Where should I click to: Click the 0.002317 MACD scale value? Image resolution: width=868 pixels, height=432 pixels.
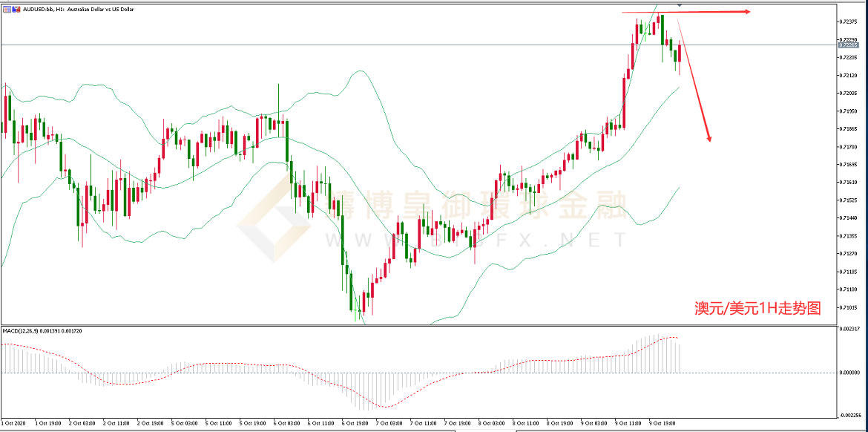(x=849, y=328)
